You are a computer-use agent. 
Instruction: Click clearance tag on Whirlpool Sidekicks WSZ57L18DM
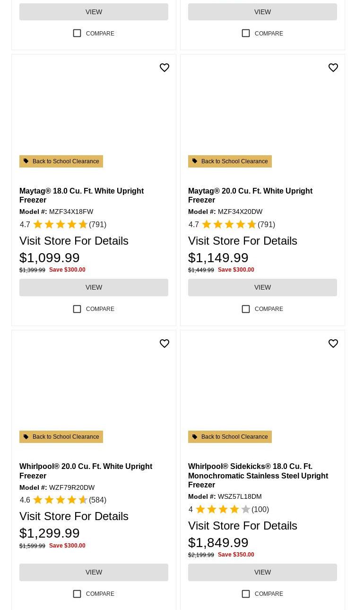[230, 437]
